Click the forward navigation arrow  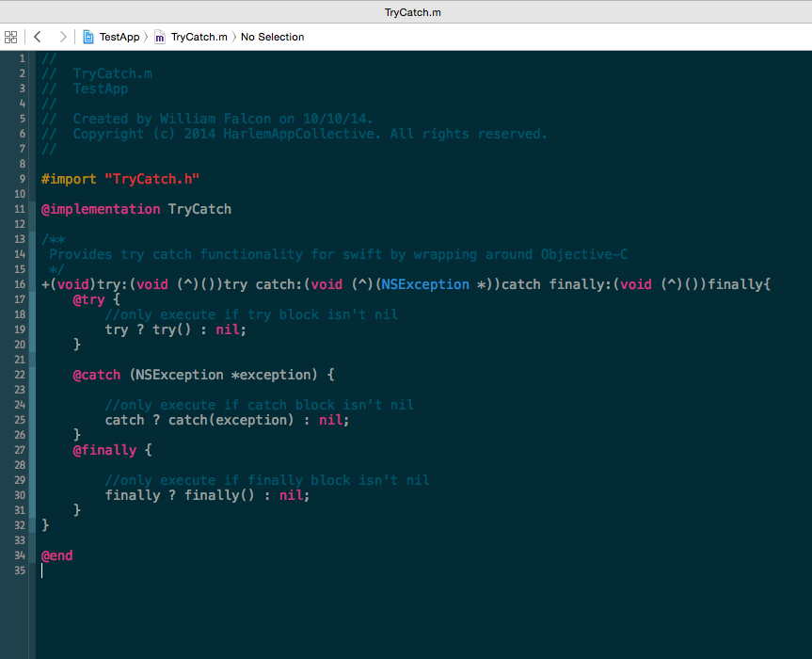pos(62,37)
